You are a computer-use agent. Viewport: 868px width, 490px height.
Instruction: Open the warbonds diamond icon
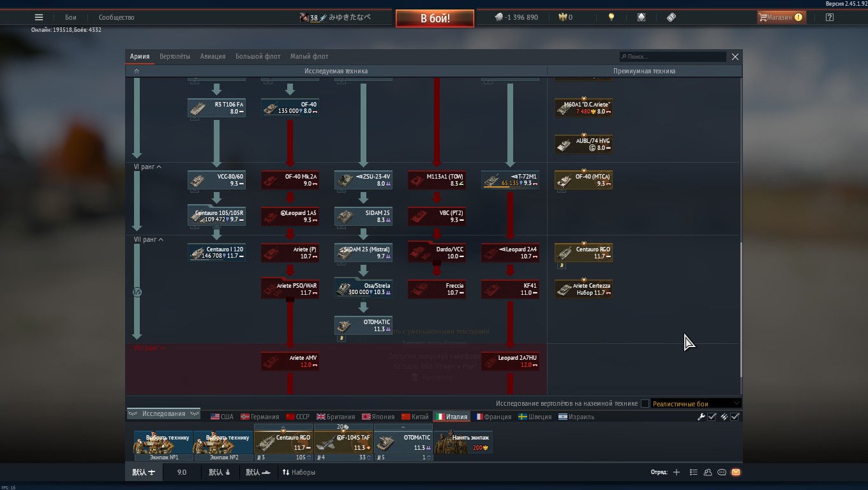pos(641,17)
